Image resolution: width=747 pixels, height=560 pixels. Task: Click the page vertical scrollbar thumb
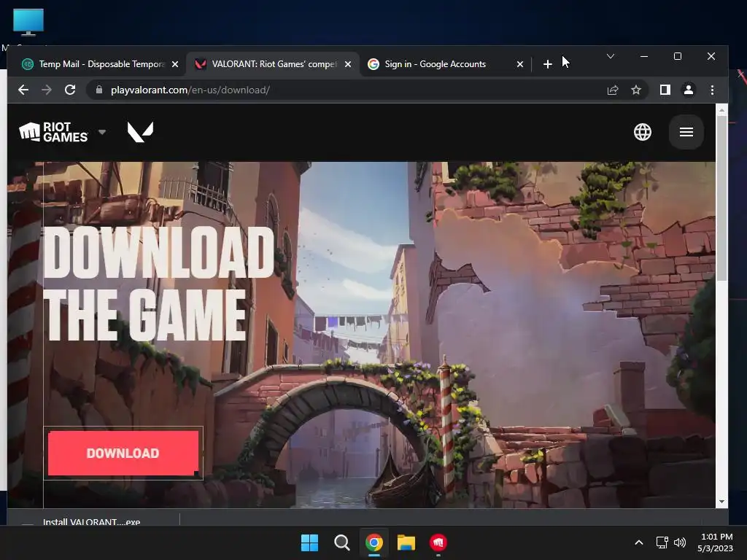pyautogui.click(x=721, y=198)
